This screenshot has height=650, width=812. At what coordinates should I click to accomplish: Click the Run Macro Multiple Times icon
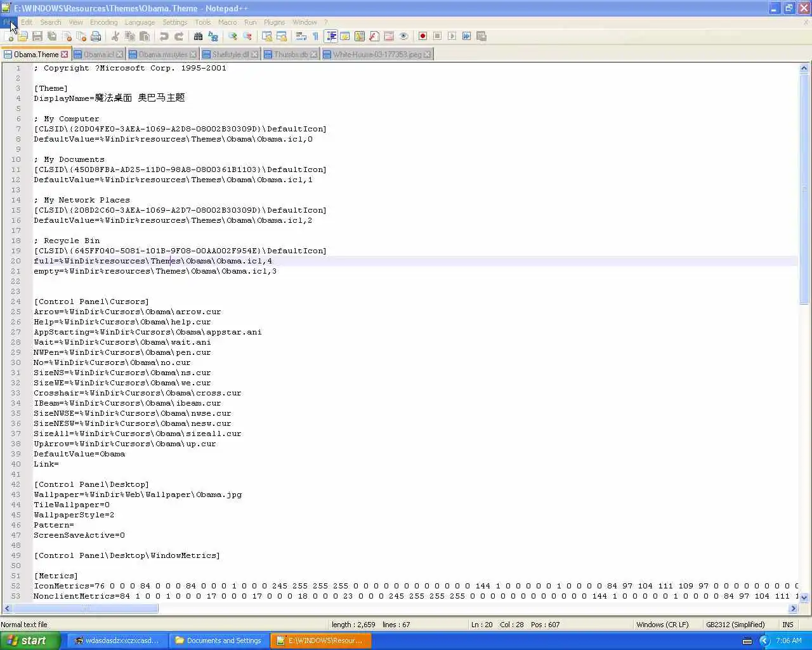466,36
